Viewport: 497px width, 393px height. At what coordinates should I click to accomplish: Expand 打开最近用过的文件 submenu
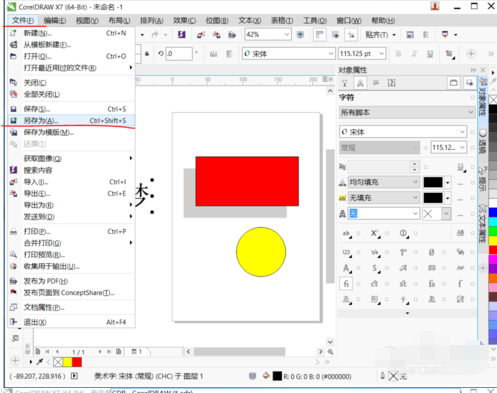71,68
